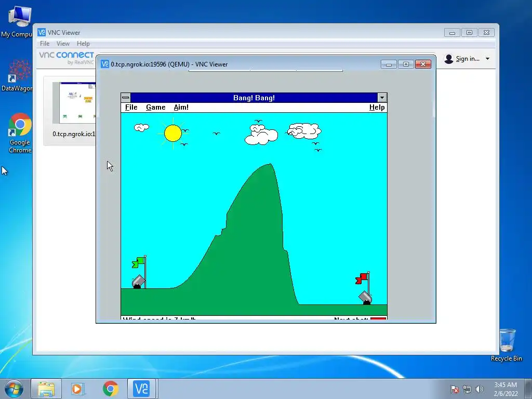Click the user account avatar icon
The width and height of the screenshot is (532, 399).
[x=449, y=59]
